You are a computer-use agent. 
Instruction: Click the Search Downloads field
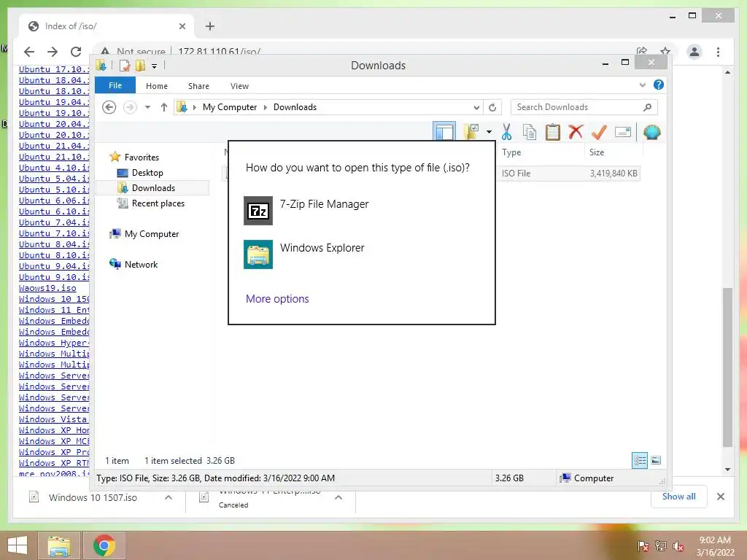click(584, 107)
